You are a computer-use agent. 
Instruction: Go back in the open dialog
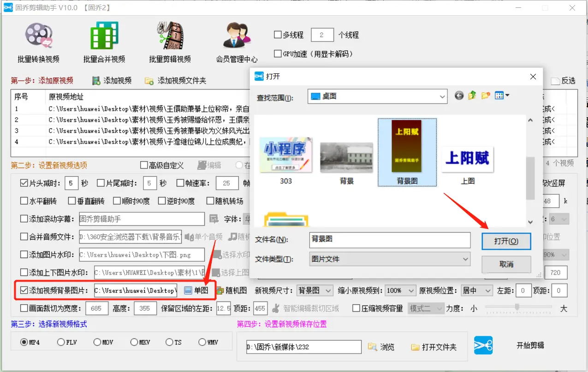pyautogui.click(x=459, y=96)
